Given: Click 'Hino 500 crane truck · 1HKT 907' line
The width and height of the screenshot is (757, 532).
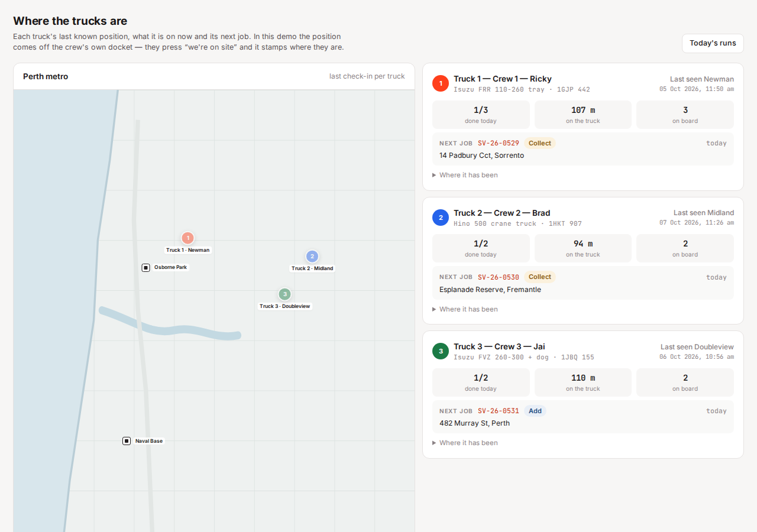Looking at the screenshot, I should (517, 223).
